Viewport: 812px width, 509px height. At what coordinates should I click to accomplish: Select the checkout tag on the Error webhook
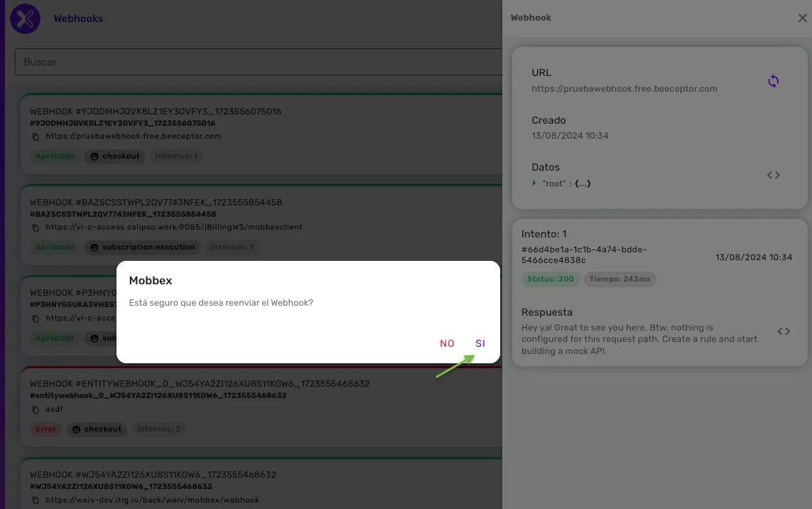97,429
